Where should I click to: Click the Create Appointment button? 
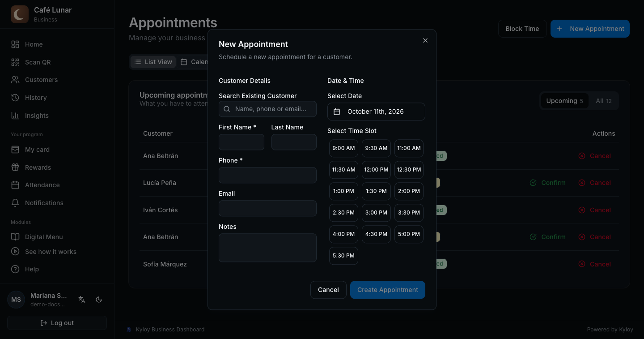388,290
